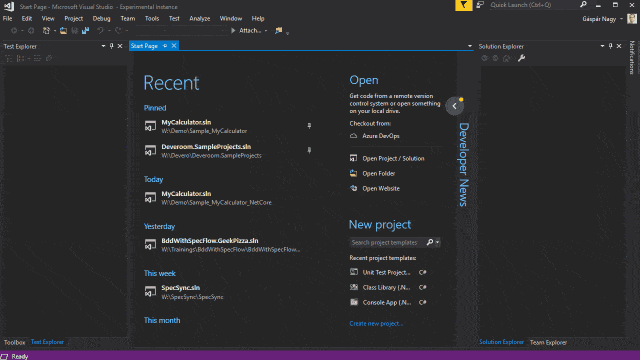
Task: Click the Attach... debug button
Action: click(x=246, y=31)
